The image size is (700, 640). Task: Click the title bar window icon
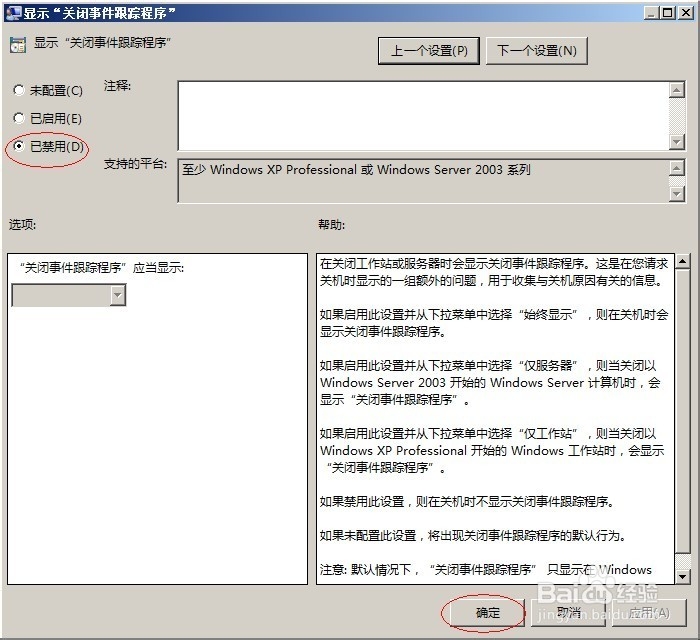coord(13,13)
